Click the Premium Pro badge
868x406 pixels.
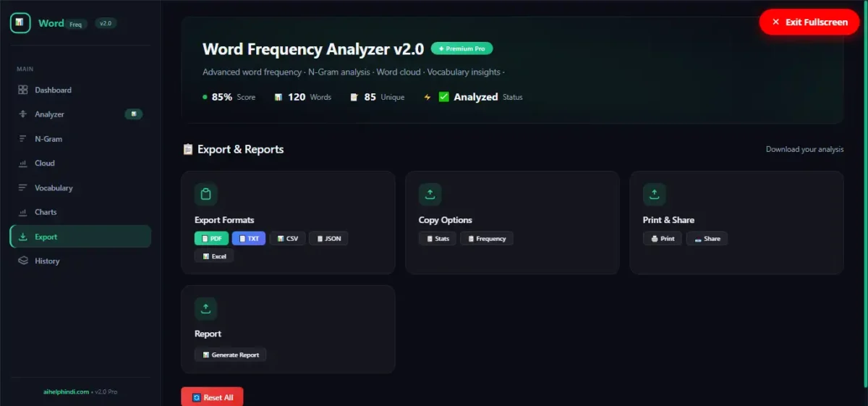[461, 48]
